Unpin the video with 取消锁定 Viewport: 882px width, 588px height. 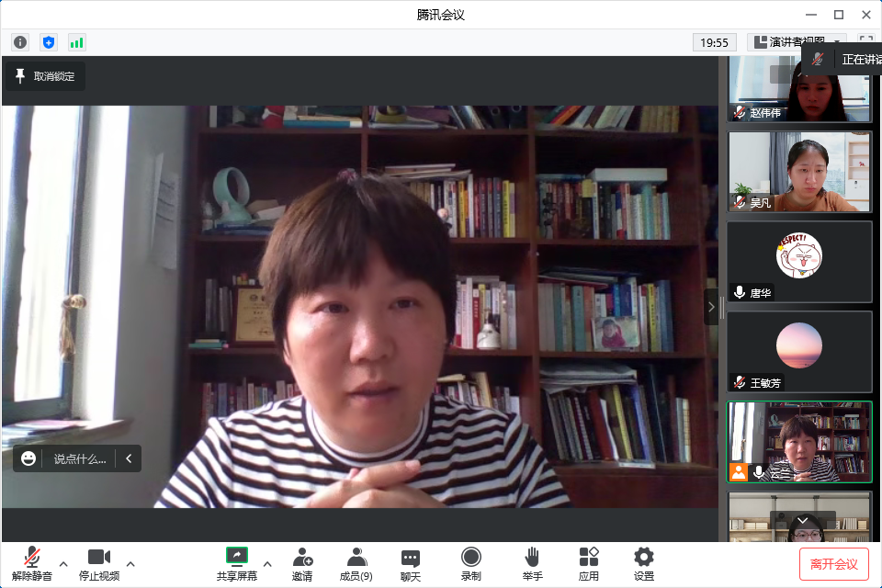46,76
